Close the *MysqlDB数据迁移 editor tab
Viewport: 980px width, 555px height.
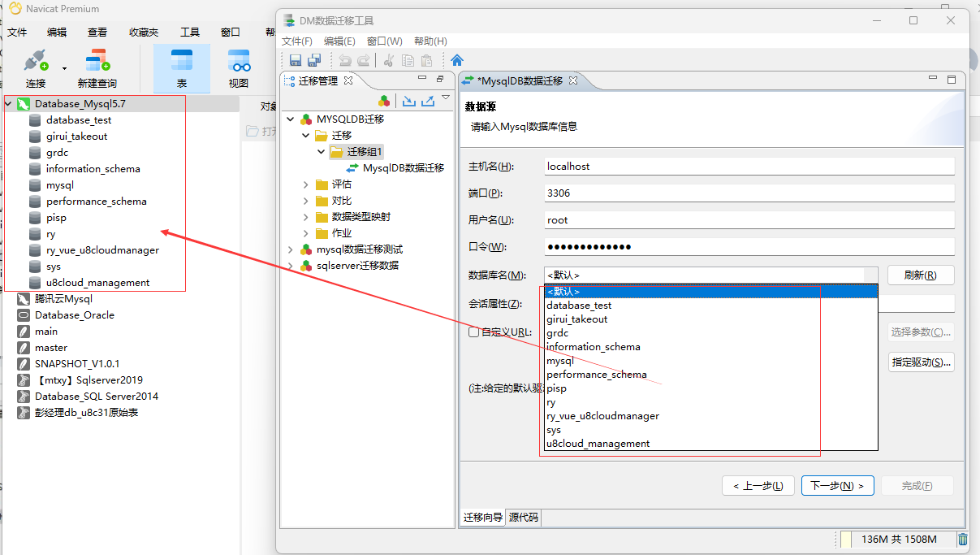tap(572, 80)
